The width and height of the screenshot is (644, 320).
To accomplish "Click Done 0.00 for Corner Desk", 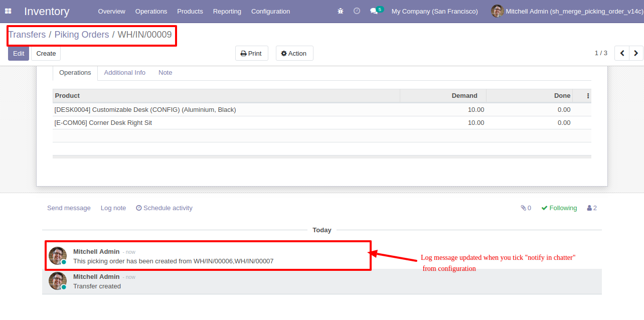I will tap(564, 123).
